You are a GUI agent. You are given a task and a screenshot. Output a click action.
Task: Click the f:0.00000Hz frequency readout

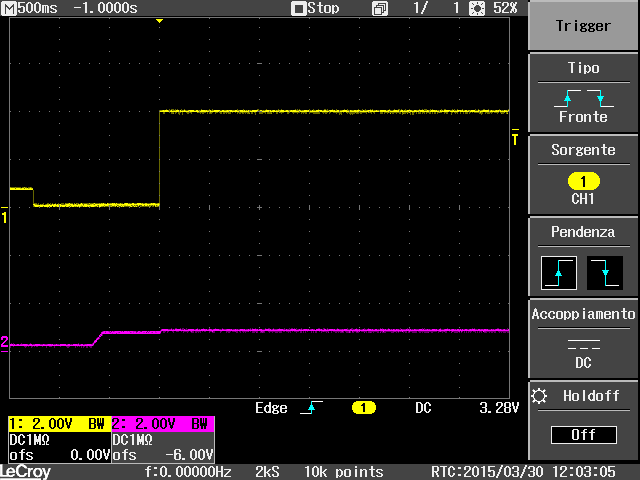pos(188,472)
